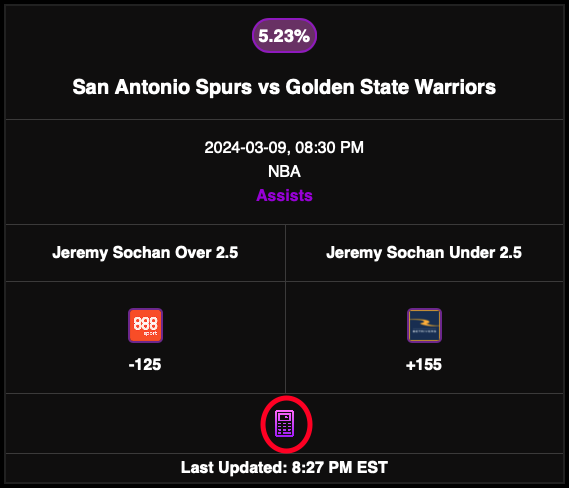Click the 'vs' text in matchup title

(269, 88)
